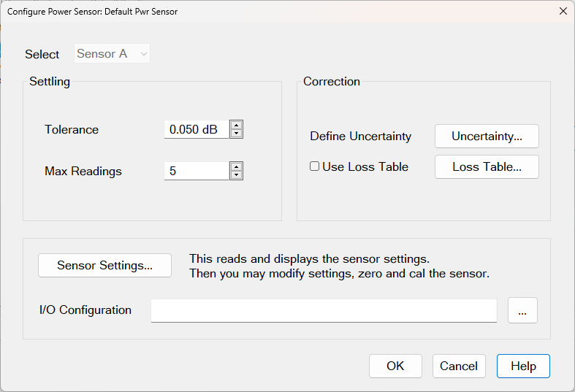
Task: Open the Sensor A select dropdown
Action: pyautogui.click(x=113, y=54)
